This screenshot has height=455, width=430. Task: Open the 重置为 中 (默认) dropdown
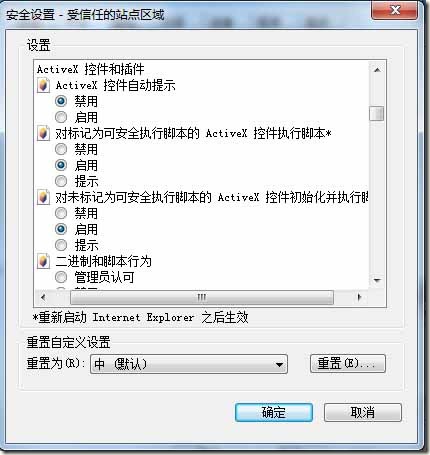coord(189,364)
